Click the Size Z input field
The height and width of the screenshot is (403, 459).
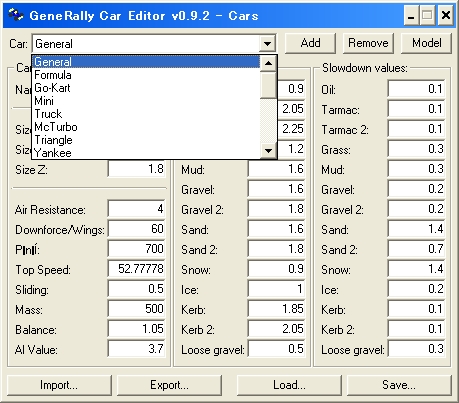137,169
